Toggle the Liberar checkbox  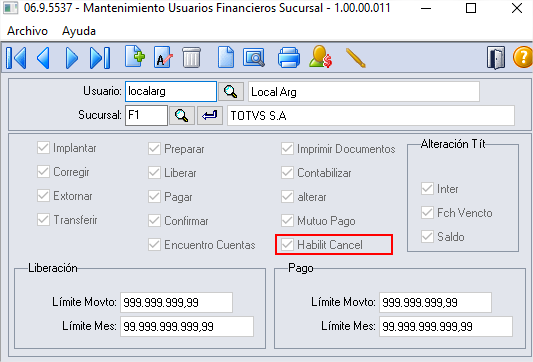tap(154, 173)
